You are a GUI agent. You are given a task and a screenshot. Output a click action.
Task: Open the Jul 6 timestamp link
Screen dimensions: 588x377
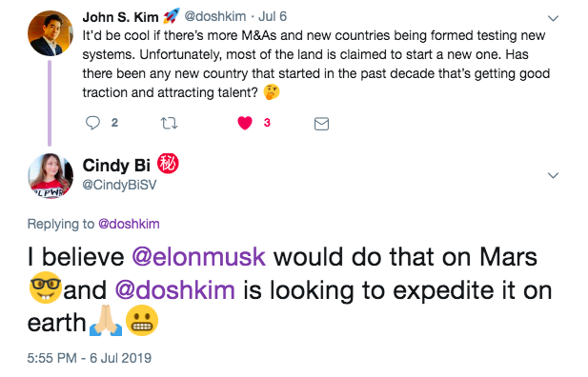tap(273, 17)
